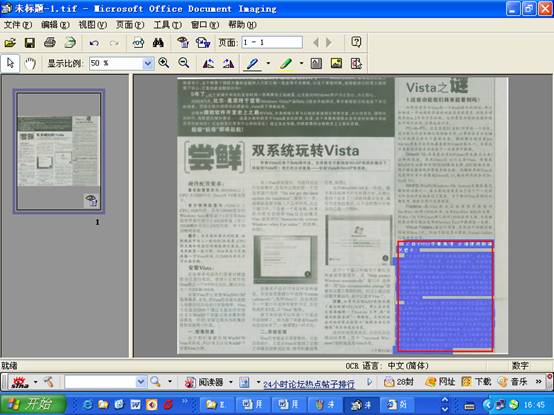Click the hammer tool icon on Sina toolbar
The image size is (554, 415).
tap(49, 381)
